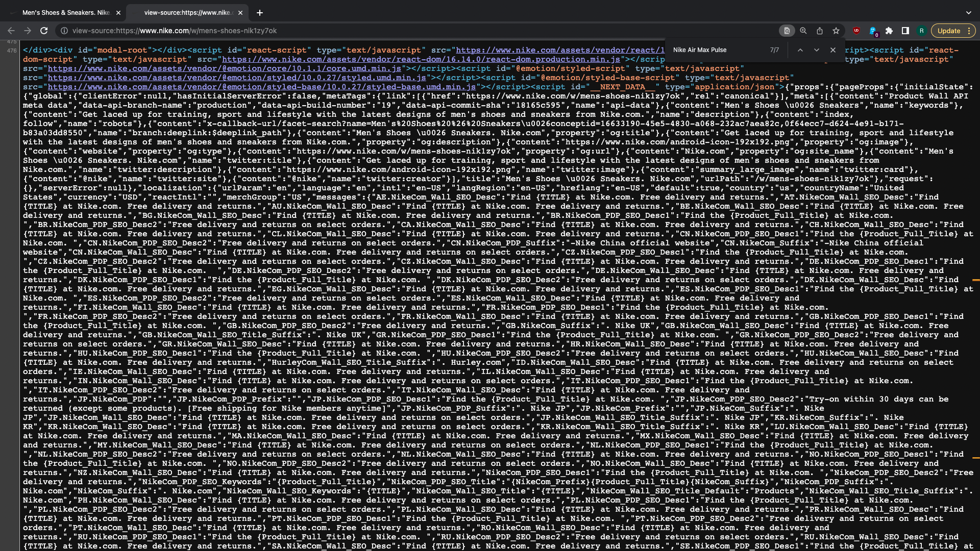Go forward to the next page

28,31
